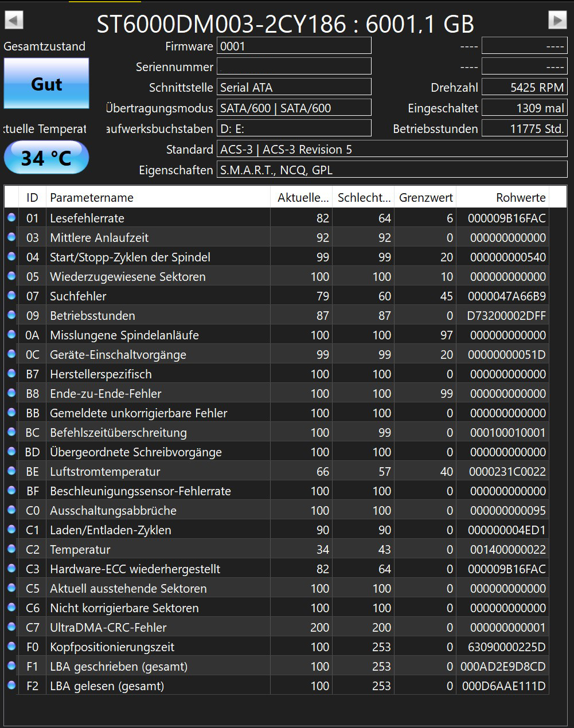Select the Kopfpositionierungszeit parameter name
Screen dimensions: 574x728
click(x=112, y=647)
